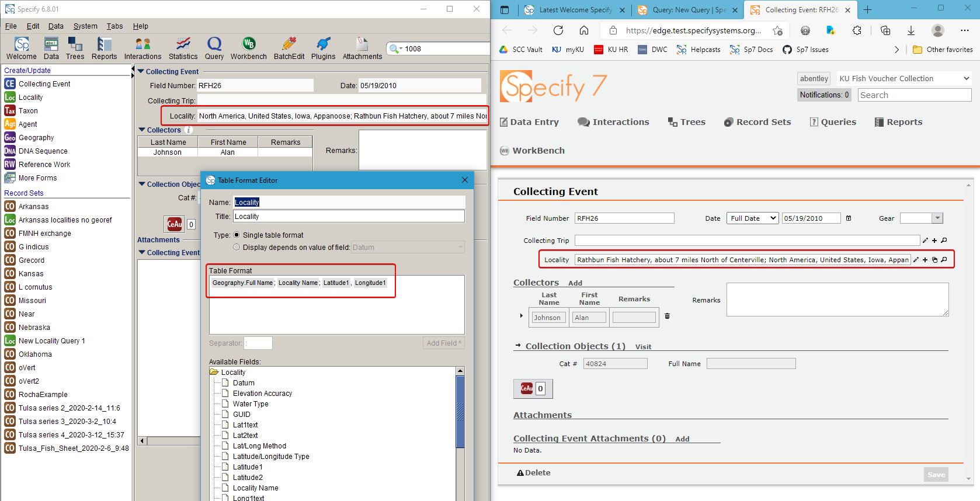Open the Tabs menu

(x=114, y=26)
